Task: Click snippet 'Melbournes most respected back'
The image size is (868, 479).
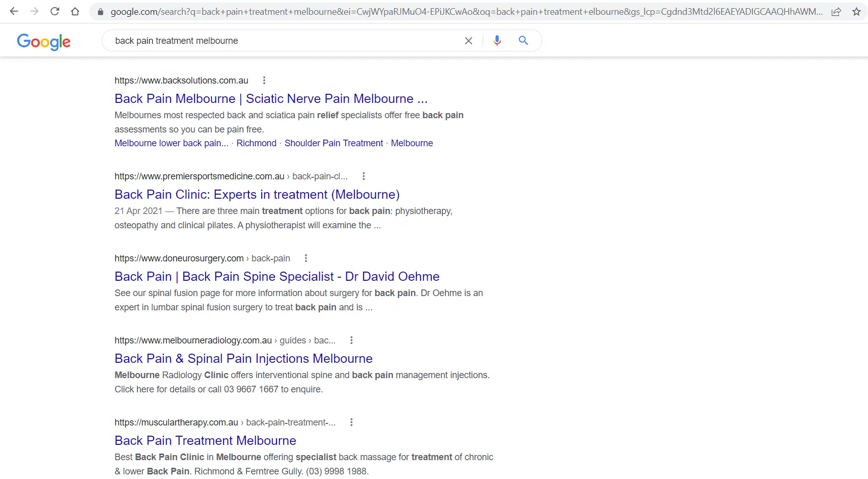Action: point(289,122)
